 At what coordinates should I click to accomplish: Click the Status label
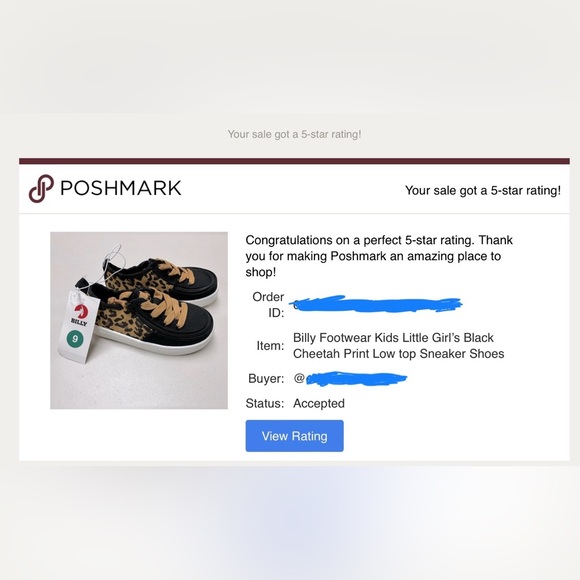tap(265, 403)
